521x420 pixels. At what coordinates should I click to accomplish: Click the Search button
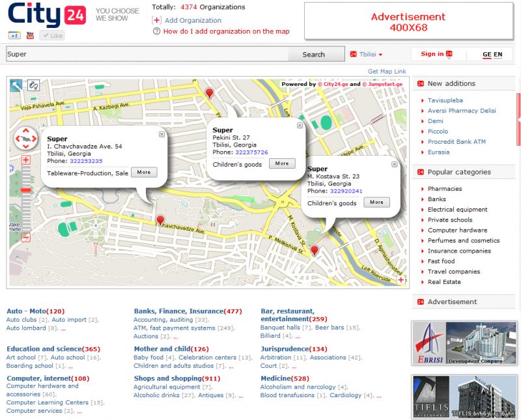pos(313,55)
